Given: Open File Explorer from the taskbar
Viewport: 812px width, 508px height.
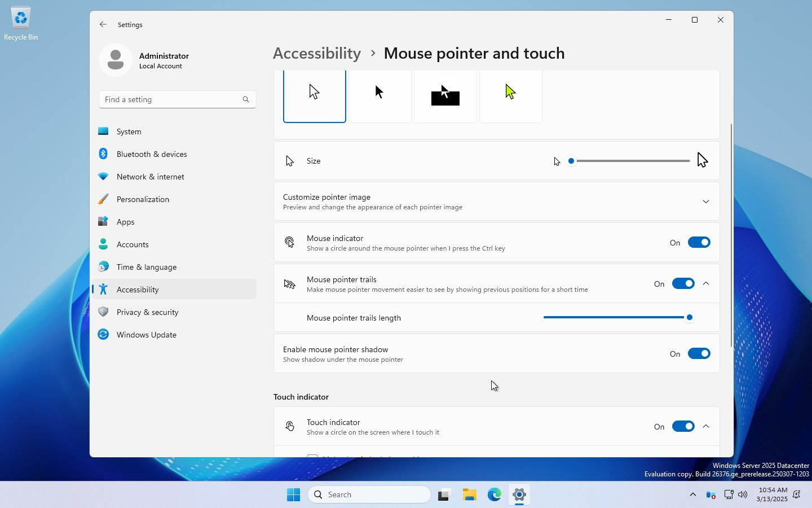Looking at the screenshot, I should (x=469, y=494).
